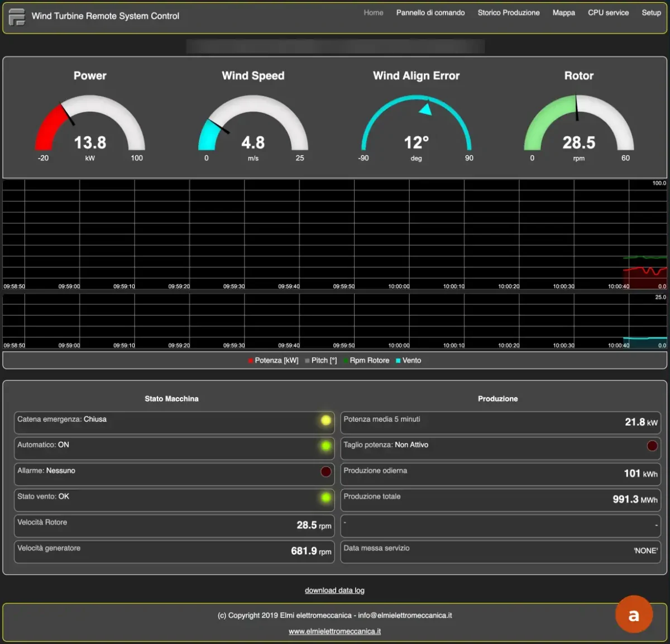Click the 'NONE' Data messa servizio value
670x644 pixels.
coord(645,551)
